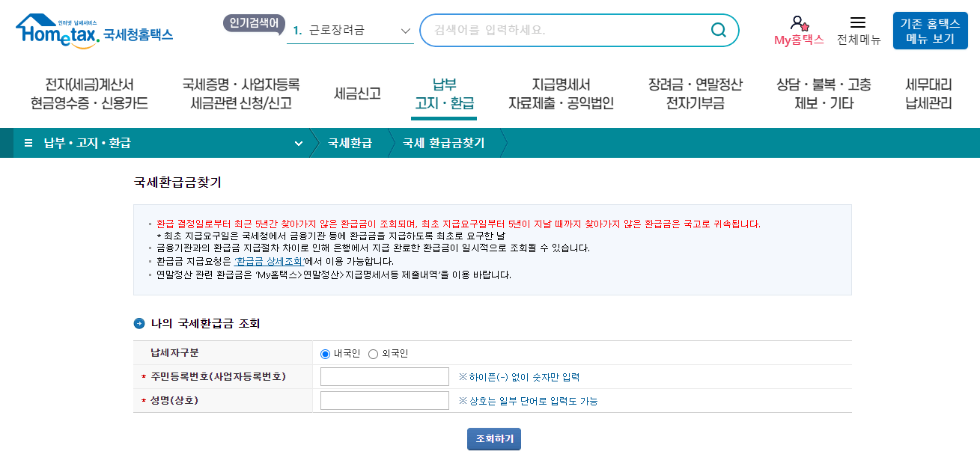Click the 나의 국세환급금 조회 section title
Screen dimensions: 980x460
205,324
